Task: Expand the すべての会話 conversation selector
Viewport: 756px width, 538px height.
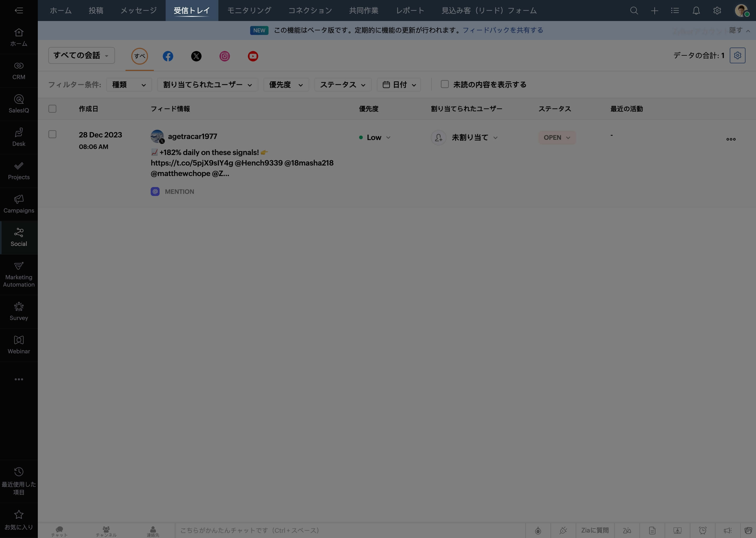Action: (x=81, y=55)
